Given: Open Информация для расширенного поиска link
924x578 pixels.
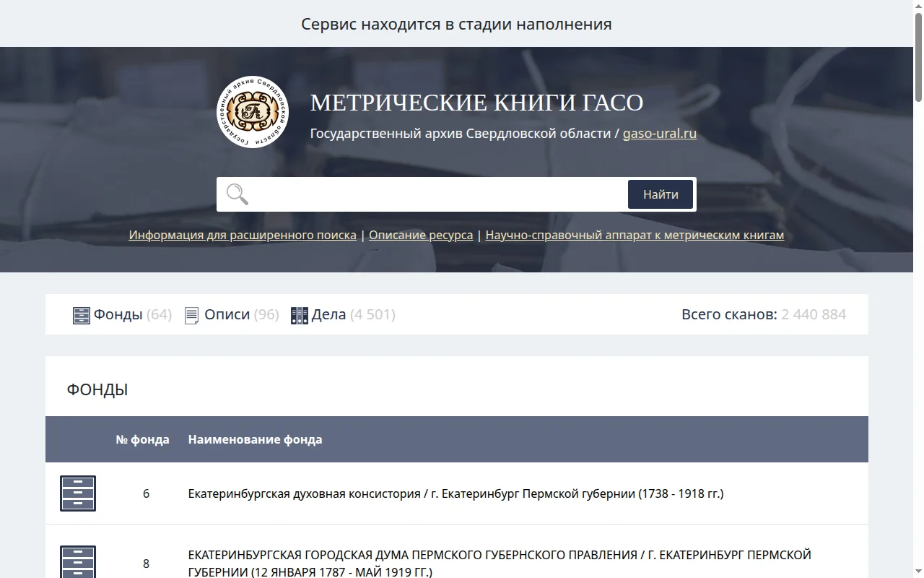Looking at the screenshot, I should click(x=243, y=235).
